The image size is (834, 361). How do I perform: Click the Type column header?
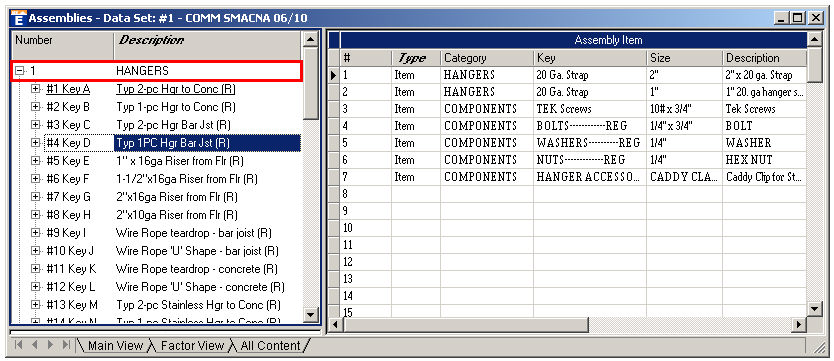coord(416,58)
